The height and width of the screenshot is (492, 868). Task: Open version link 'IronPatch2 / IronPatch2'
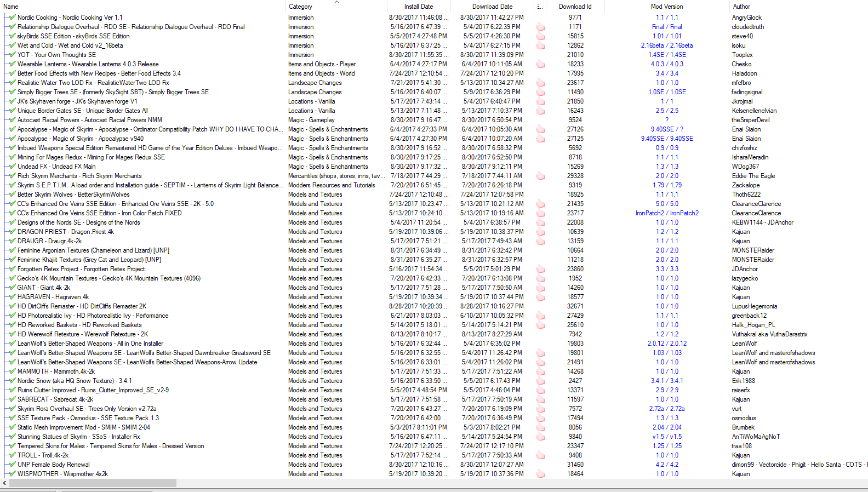point(667,213)
